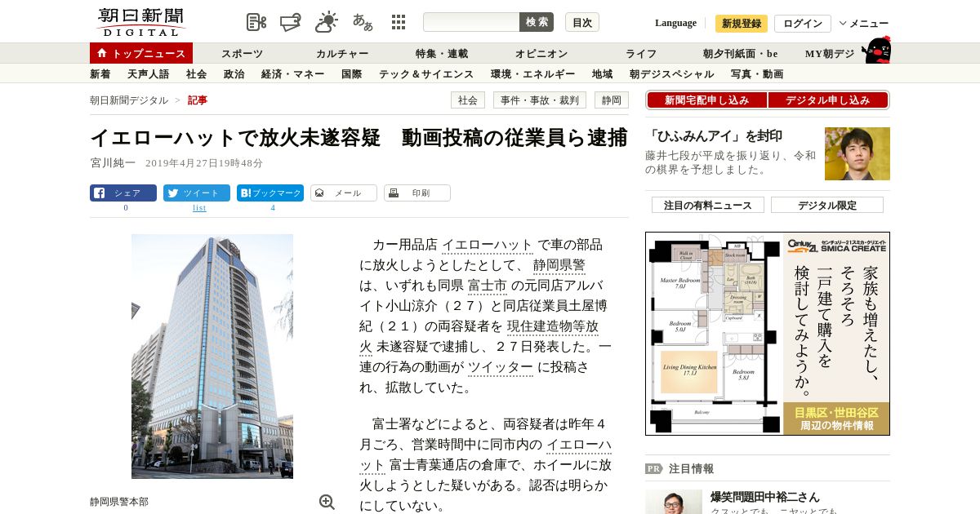Open テック＆サイエンス section

426,74
